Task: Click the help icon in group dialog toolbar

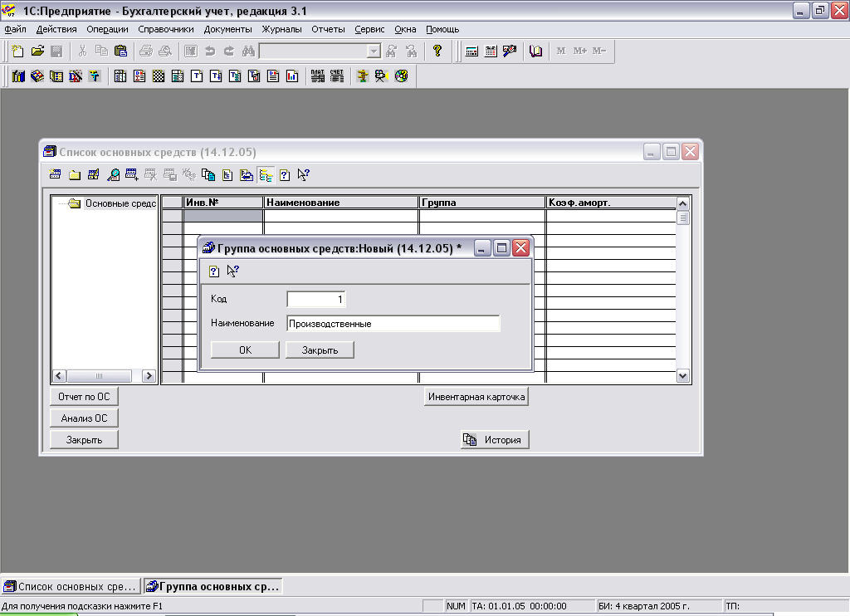Action: 214,271
